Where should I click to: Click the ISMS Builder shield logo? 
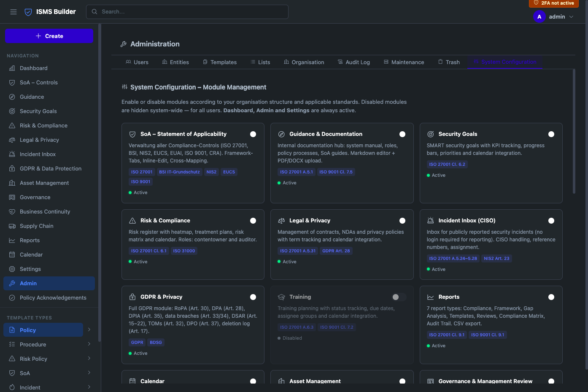28,12
